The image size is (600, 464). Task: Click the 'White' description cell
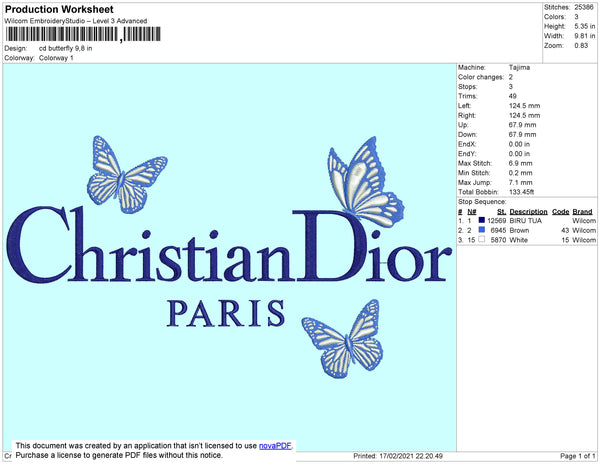518,240
